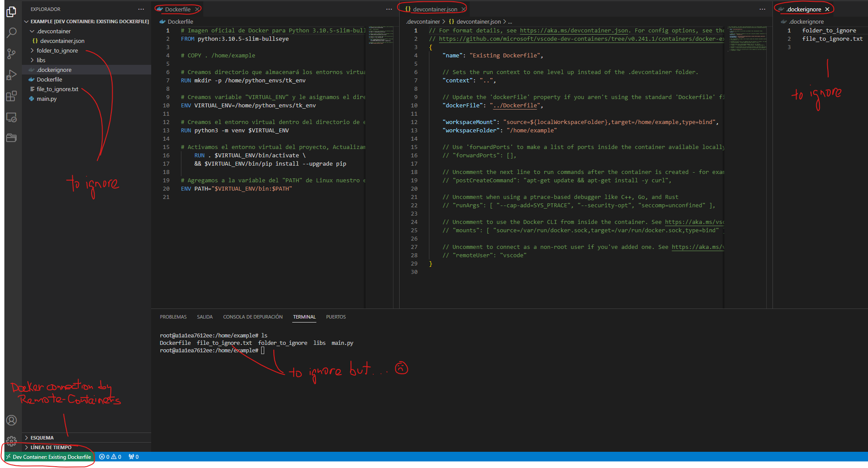Screen dimensions: 868x468
Task: Follow the ../Dockerfile path link
Action: (x=515, y=105)
